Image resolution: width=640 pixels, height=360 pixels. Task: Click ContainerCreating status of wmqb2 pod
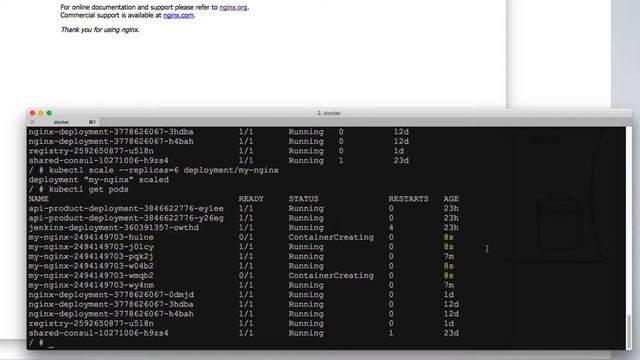coord(331,276)
